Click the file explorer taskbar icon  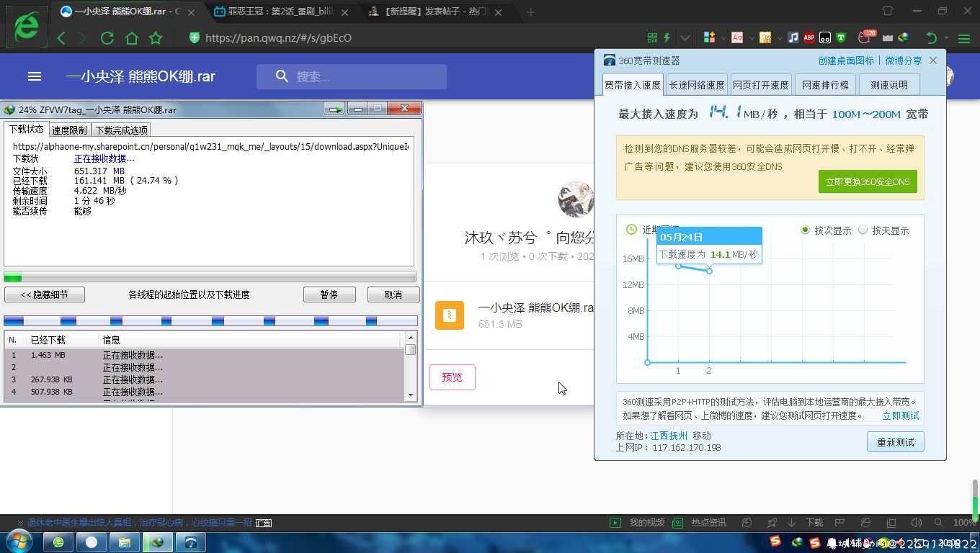click(x=125, y=542)
